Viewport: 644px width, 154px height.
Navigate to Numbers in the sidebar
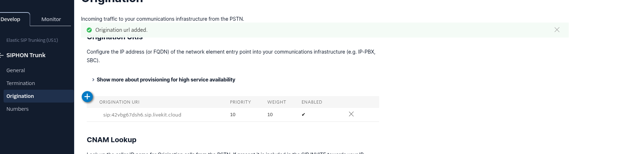click(18, 109)
